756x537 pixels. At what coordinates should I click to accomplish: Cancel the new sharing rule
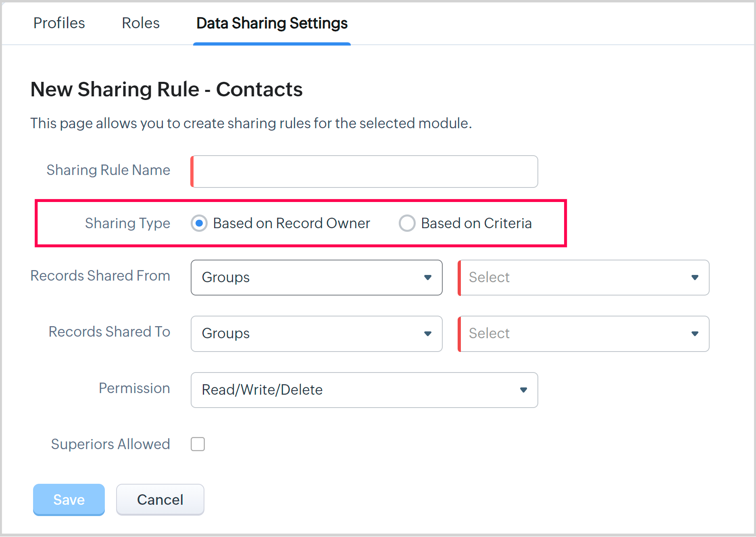pyautogui.click(x=160, y=500)
